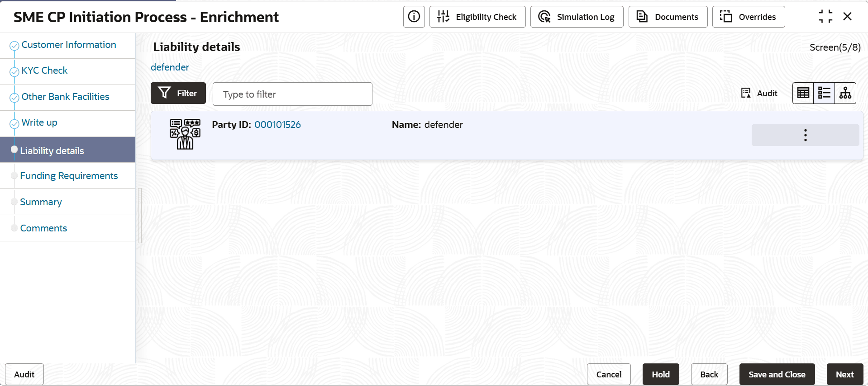Viewport: 868px width, 386px height.
Task: Open the Documents panel
Action: (668, 17)
